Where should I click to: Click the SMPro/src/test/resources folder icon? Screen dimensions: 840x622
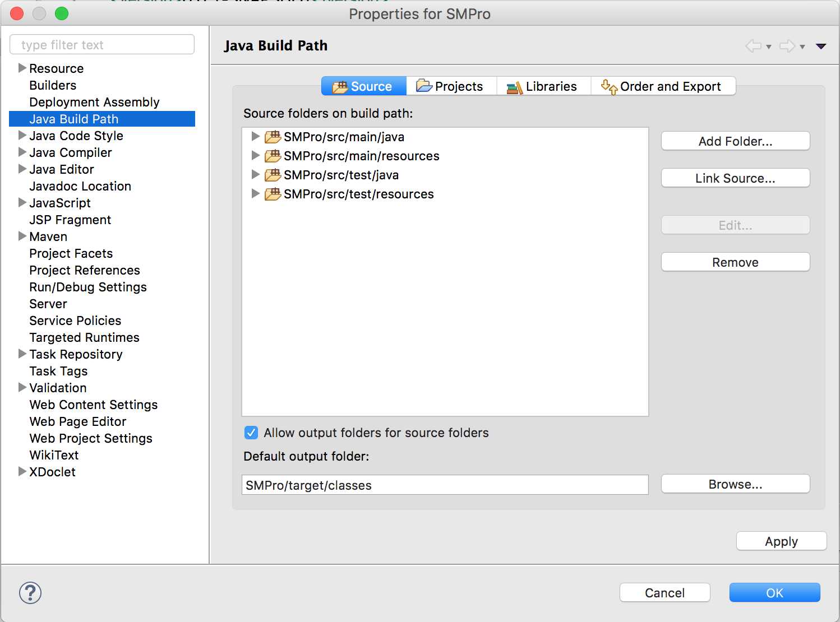[x=273, y=194]
